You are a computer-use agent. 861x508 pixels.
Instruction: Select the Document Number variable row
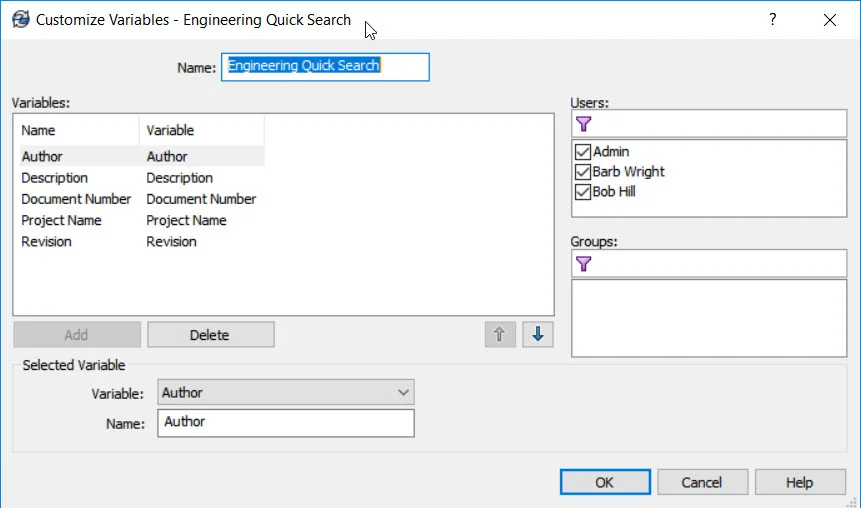coord(76,199)
